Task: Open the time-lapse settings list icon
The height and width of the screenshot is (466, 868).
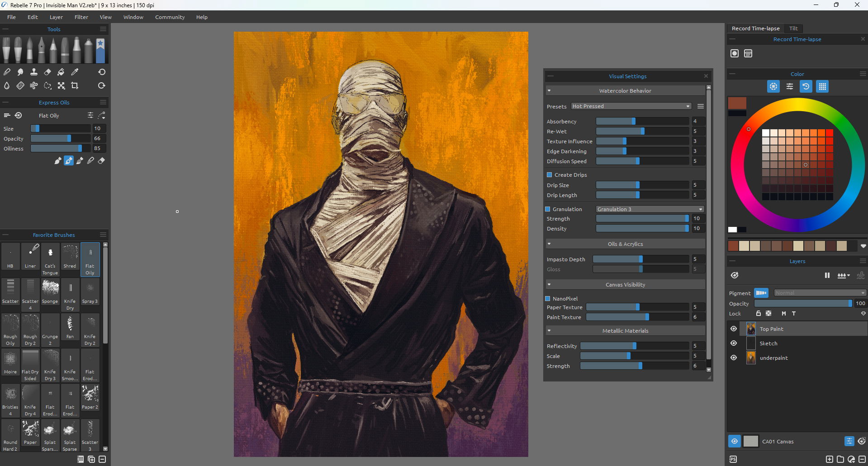Action: [x=748, y=53]
